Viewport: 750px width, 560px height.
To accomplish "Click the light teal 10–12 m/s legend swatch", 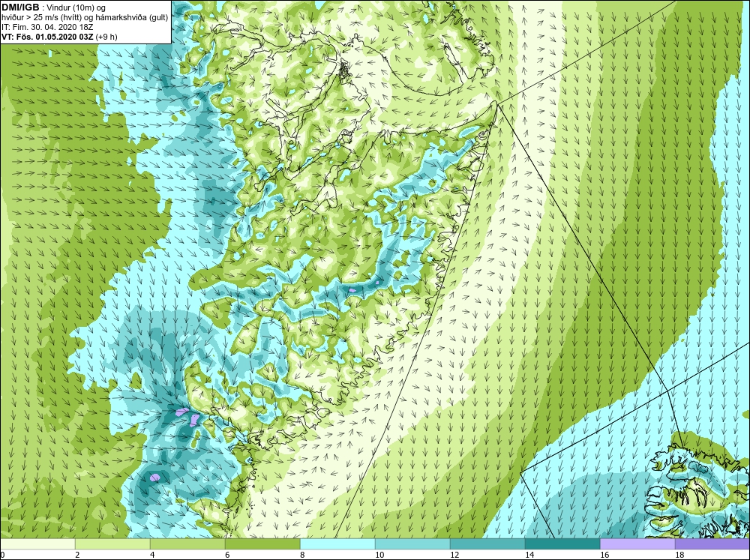I will [412, 544].
